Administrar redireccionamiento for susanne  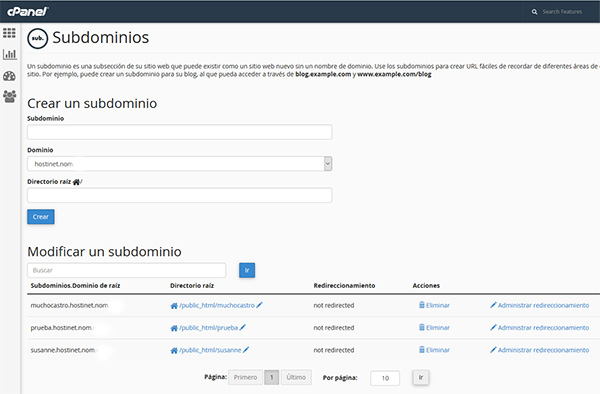[x=543, y=350]
